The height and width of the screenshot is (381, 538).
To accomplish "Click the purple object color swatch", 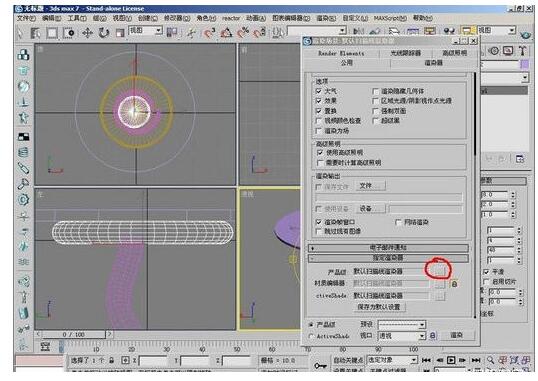I will coord(524,65).
